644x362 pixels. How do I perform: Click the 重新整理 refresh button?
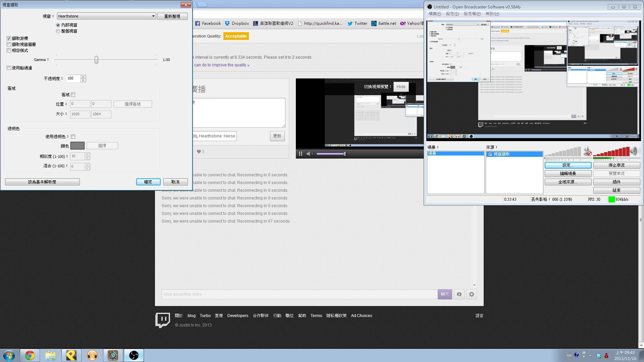click(172, 16)
